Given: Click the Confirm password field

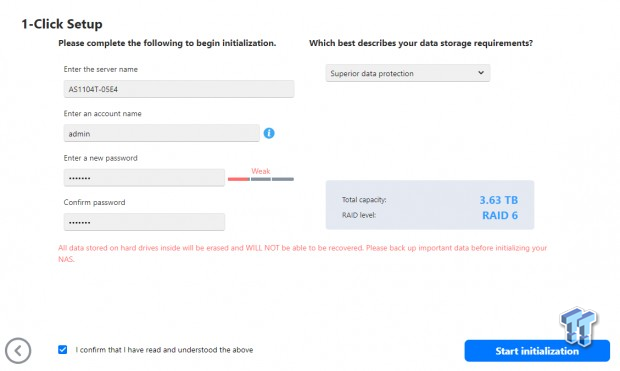Looking at the screenshot, I should pos(144,222).
